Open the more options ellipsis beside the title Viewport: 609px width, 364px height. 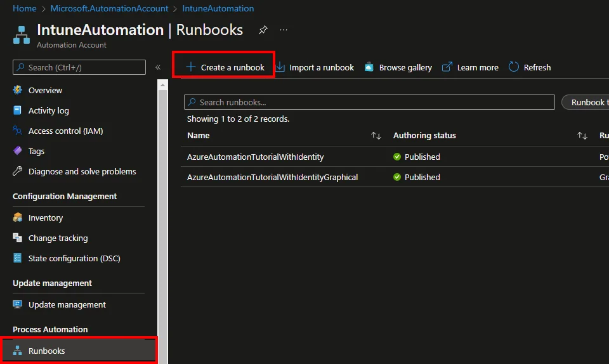[x=284, y=30]
